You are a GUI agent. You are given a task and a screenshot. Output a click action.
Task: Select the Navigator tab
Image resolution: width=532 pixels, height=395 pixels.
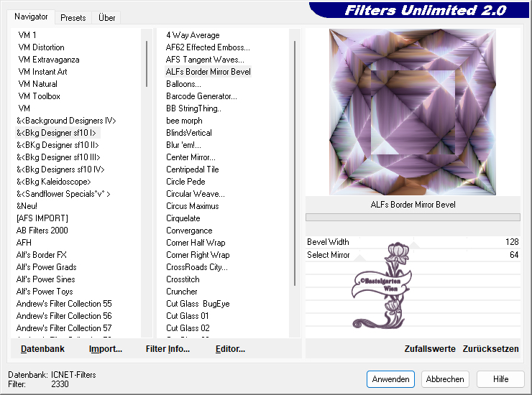pos(32,17)
